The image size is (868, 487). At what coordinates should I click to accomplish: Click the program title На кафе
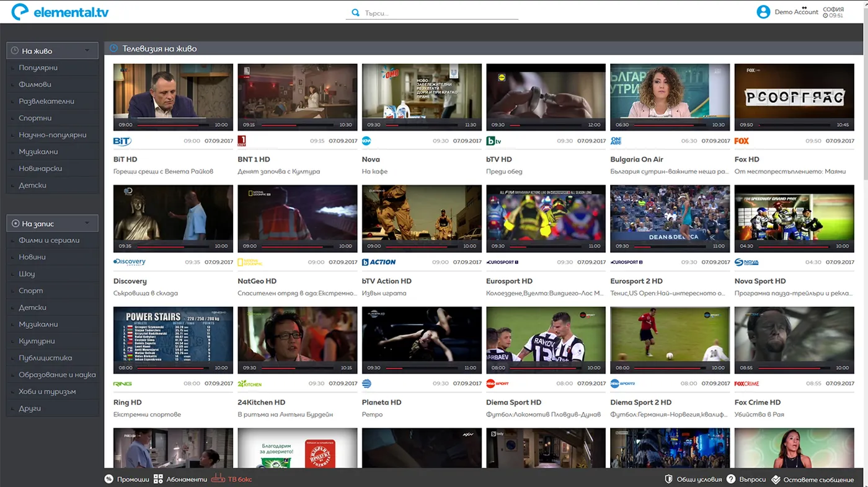tap(374, 172)
